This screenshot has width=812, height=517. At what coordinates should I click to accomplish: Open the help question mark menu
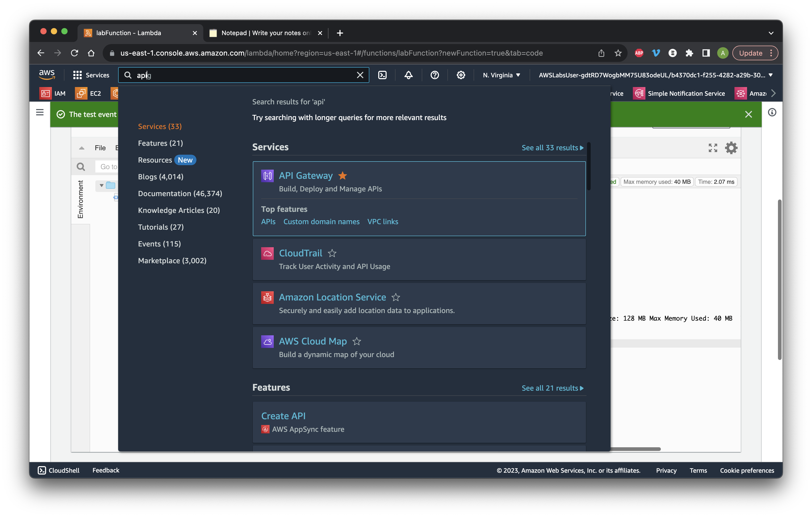[435, 75]
